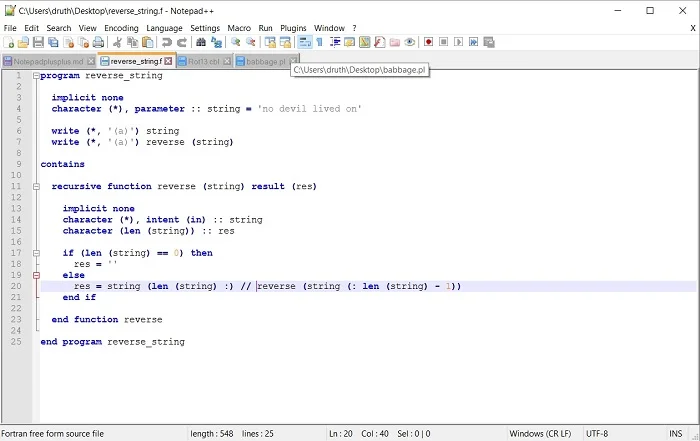This screenshot has height=441, width=700.
Task: Click the Undo arrow icon
Action: [166, 42]
